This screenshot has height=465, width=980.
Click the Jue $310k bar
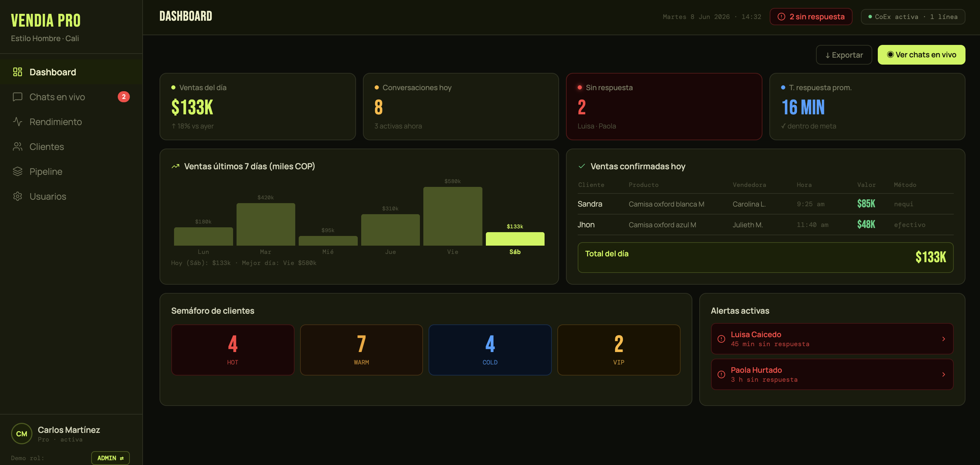coord(390,230)
